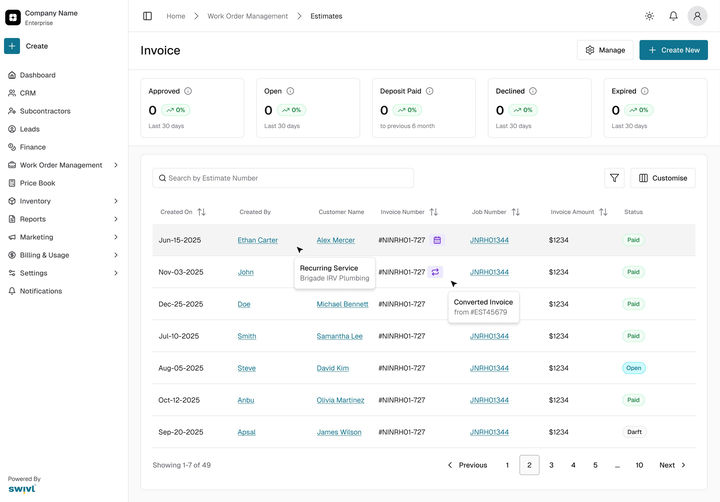Viewport: 720px width, 502px height.
Task: Open Olivia Martinez customer link
Action: coord(340,400)
